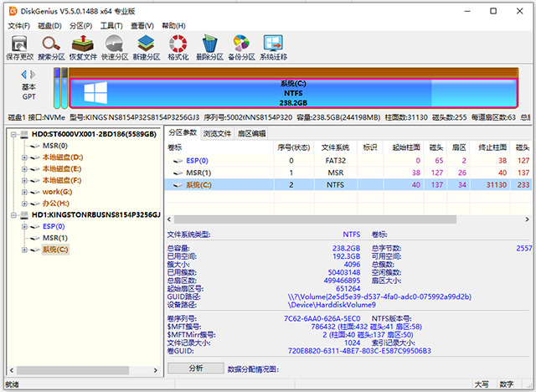Open the 帮助(H) menu
536x392 pixels.
tap(173, 26)
